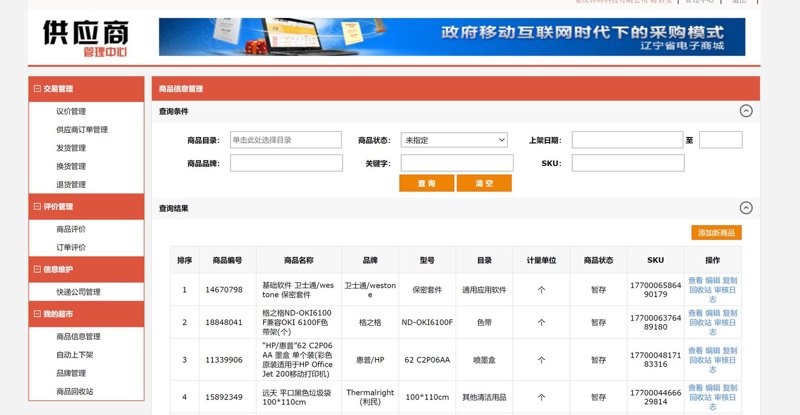800x415 pixels.
Task: Go to 发货管理 in the sidebar
Action: [71, 148]
